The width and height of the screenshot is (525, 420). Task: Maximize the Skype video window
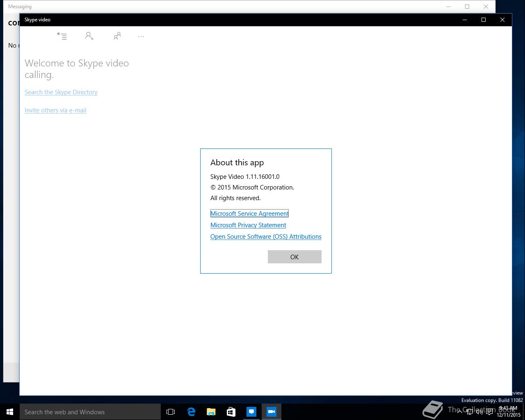click(x=484, y=20)
